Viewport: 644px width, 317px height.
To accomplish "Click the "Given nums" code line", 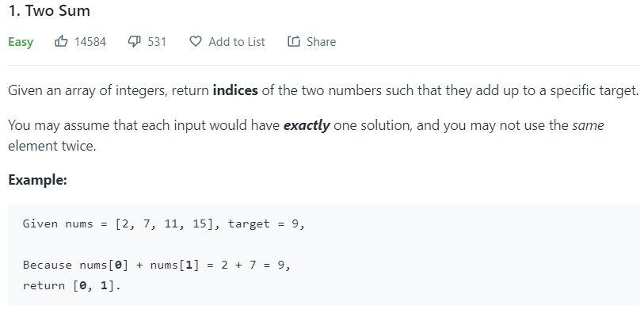I will (x=162, y=223).
